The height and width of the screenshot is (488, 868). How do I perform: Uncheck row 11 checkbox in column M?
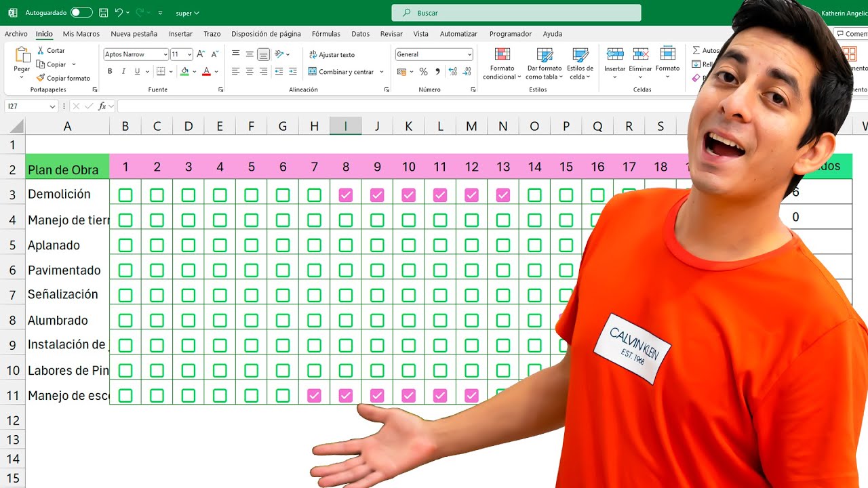click(x=472, y=396)
